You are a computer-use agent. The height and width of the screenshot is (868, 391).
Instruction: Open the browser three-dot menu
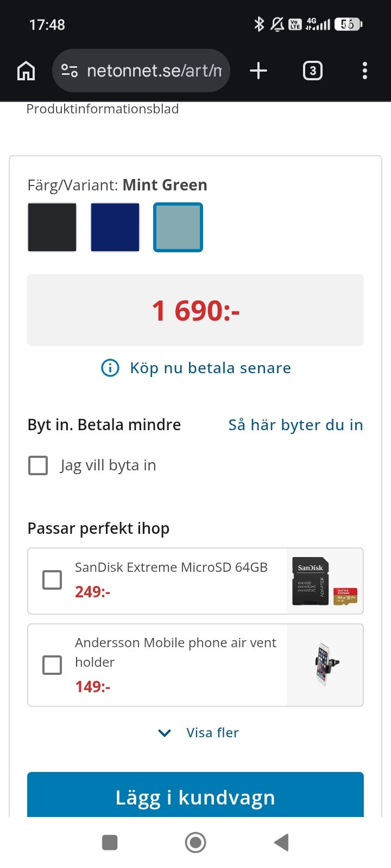click(x=364, y=71)
